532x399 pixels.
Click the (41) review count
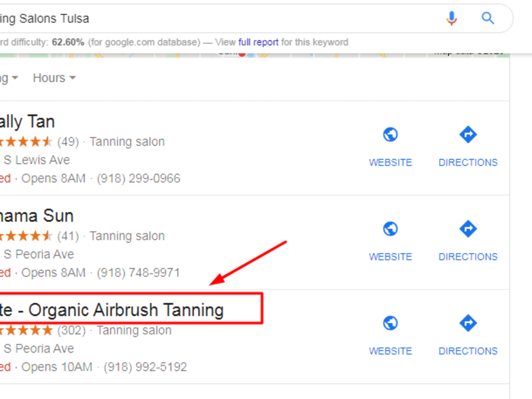tap(68, 236)
